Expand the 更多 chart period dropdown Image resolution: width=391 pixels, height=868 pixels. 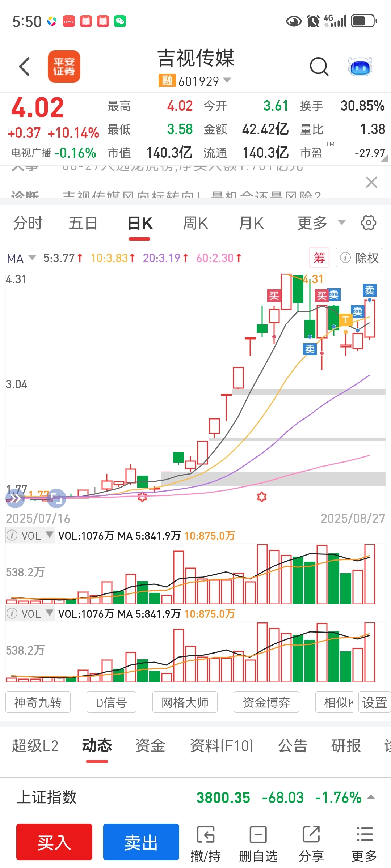click(x=321, y=223)
